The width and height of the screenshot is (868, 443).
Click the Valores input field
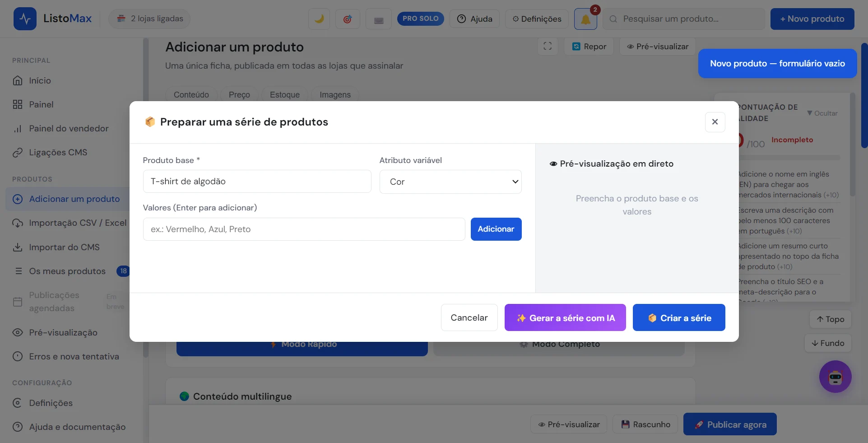[304, 229]
